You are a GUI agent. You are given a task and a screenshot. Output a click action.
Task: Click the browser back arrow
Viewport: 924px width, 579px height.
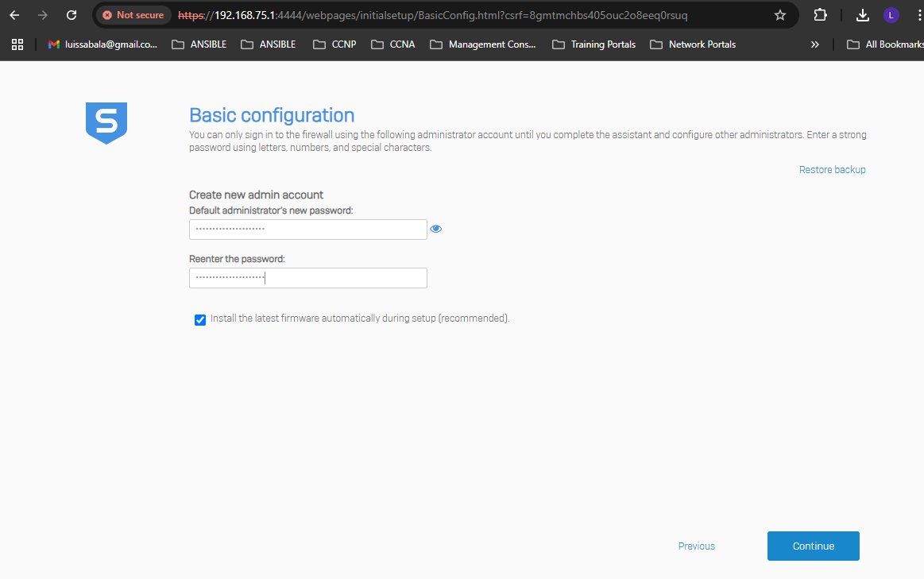(x=14, y=15)
